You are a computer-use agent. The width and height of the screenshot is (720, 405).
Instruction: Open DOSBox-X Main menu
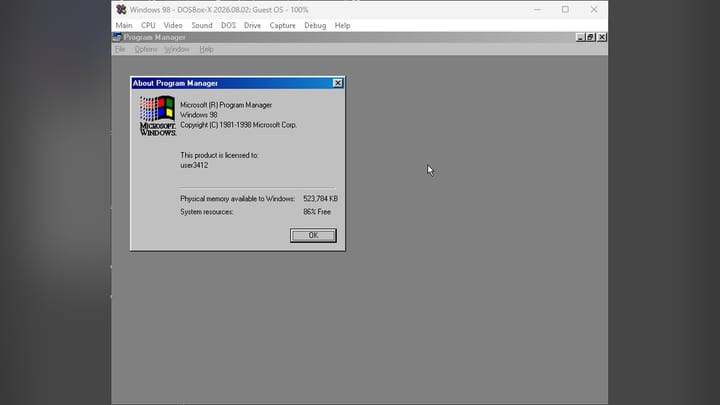pos(124,25)
